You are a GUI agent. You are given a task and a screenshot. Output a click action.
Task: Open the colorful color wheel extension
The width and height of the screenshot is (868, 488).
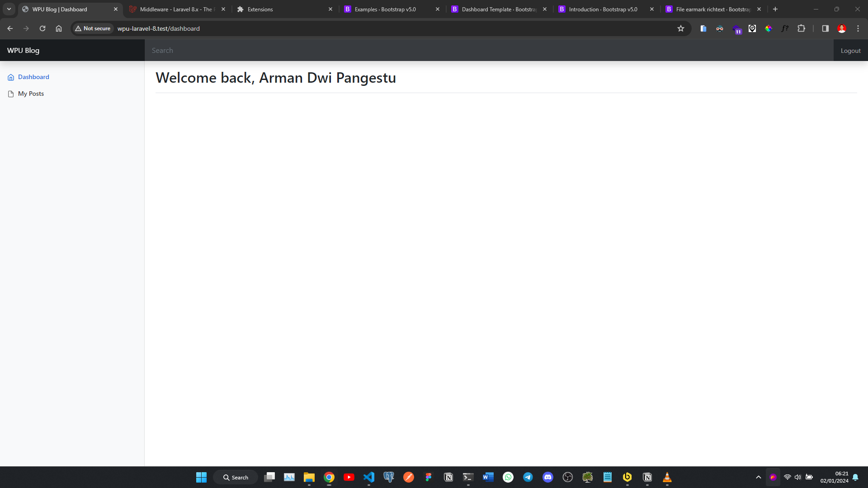point(769,28)
